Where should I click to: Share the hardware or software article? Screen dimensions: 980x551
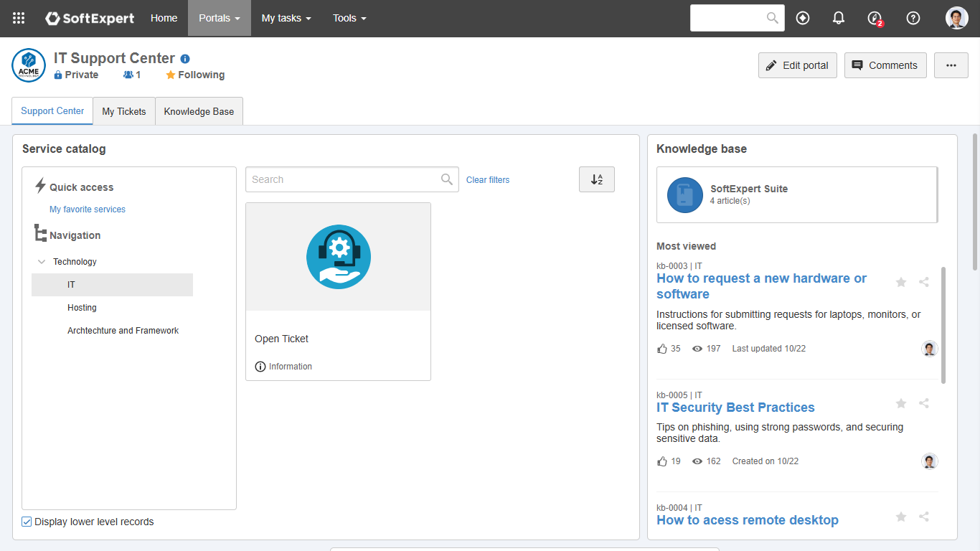[x=924, y=282]
